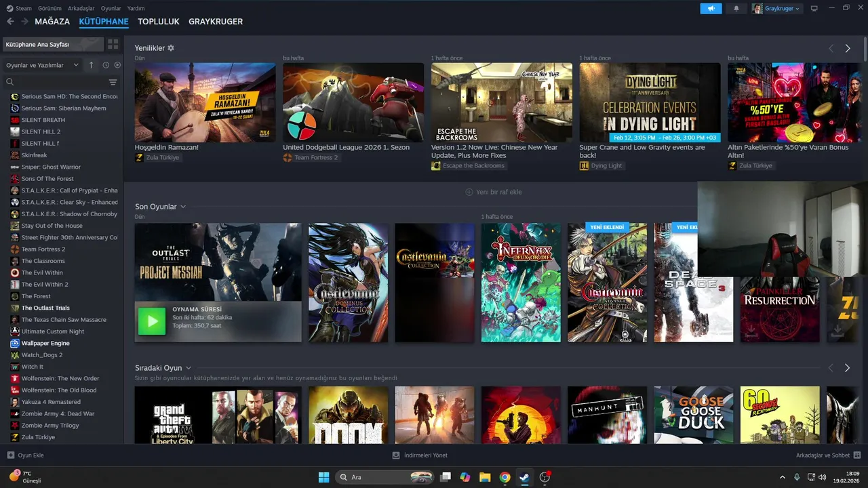Toggle the ready-to-play filter icon
This screenshot has height=488, width=868.
pyautogui.click(x=117, y=65)
